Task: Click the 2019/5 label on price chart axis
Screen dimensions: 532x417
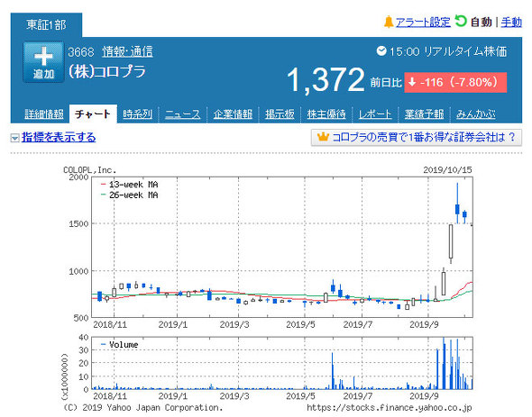Action: point(300,325)
